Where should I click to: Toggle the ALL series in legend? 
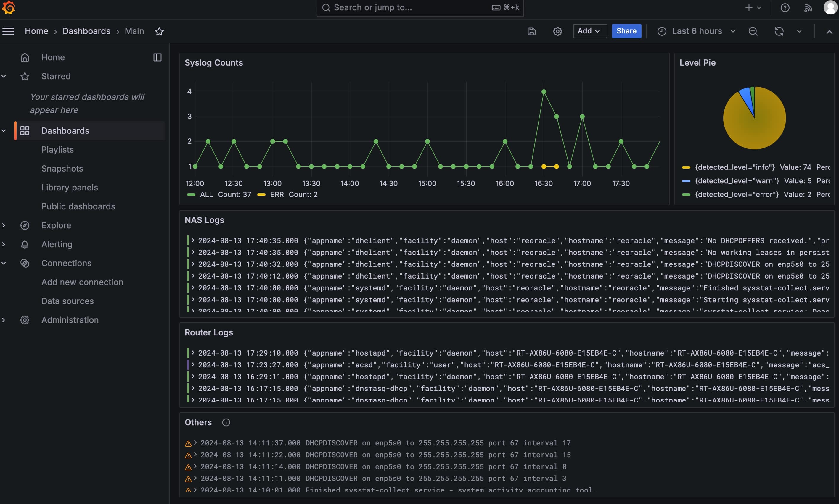coord(206,195)
